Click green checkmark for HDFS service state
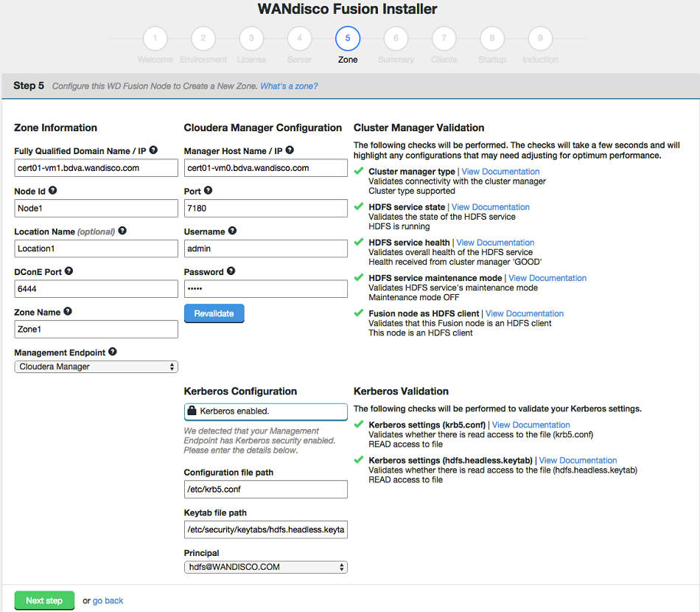Screen dimensions: 700x612 click(359, 206)
